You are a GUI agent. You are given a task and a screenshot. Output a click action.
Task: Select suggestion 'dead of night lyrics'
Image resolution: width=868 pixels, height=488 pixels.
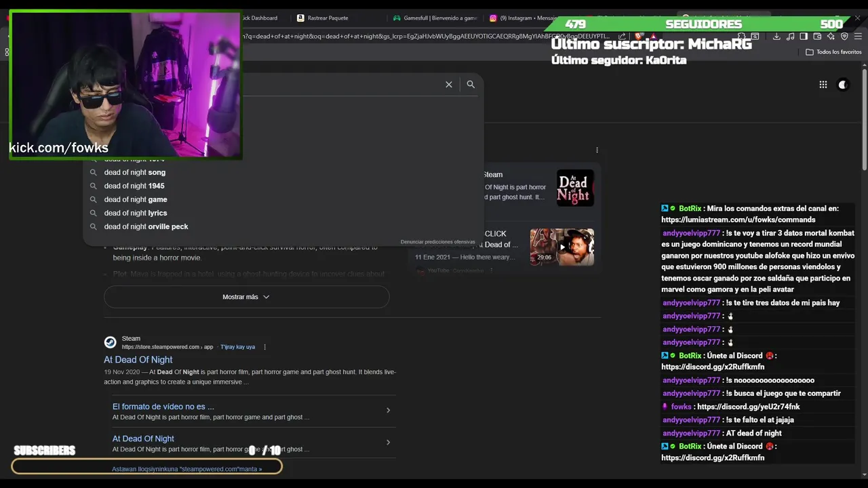(136, 213)
